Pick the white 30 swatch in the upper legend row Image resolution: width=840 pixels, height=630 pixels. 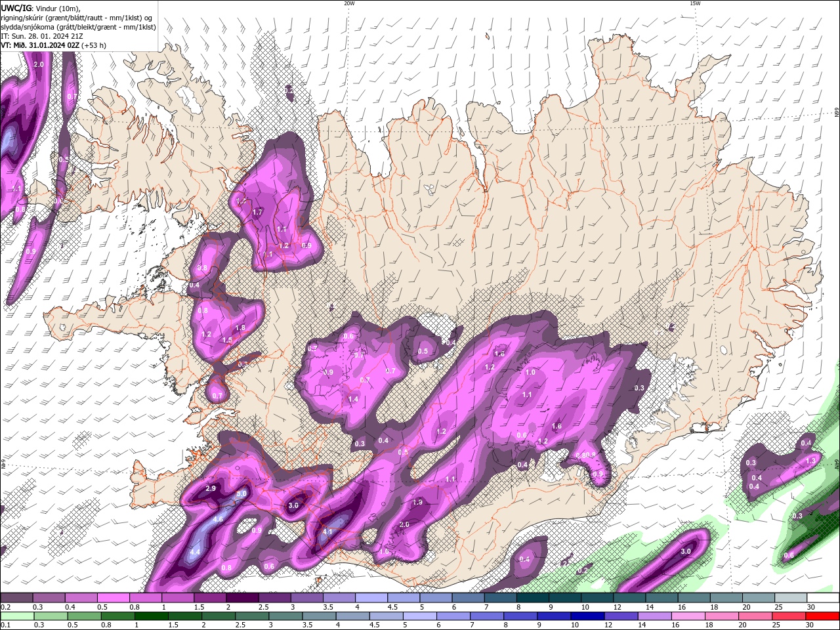coord(823,598)
